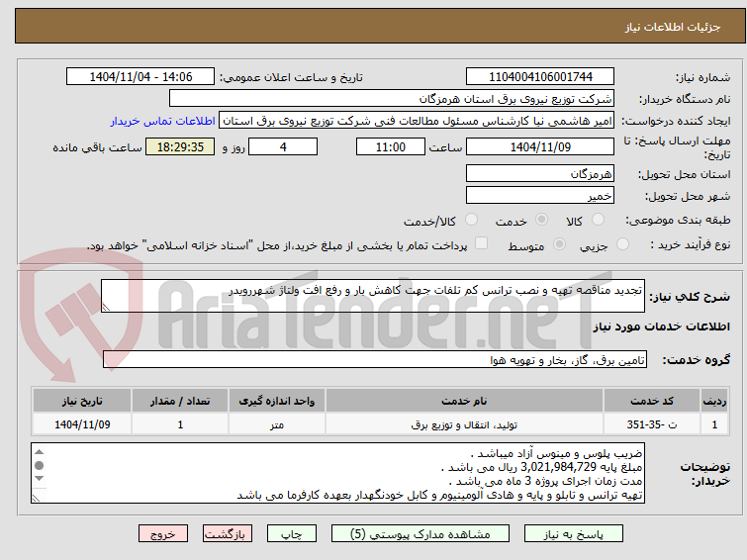Click scroll down arrow in توضیحات خریدار box
This screenshot has width=747, height=560.
tap(39, 478)
